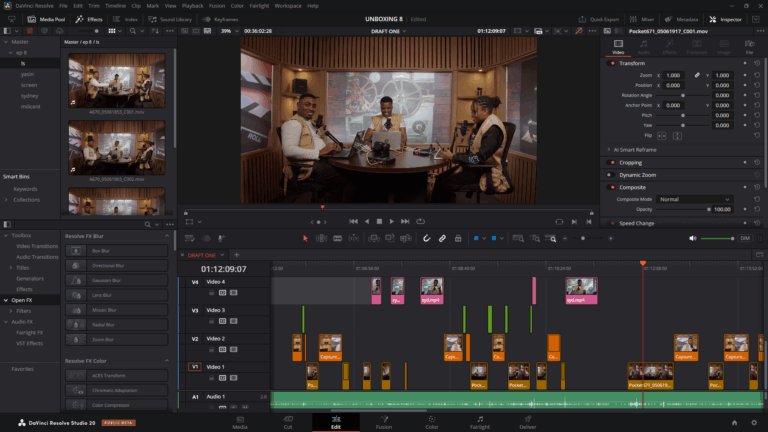
Task: Open the Fusion menu
Action: tap(217, 6)
